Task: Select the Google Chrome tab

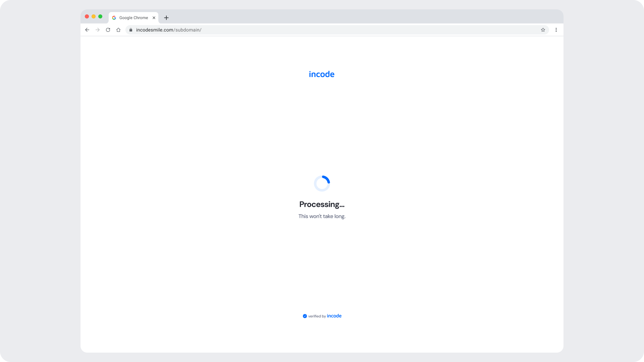Action: [133, 18]
